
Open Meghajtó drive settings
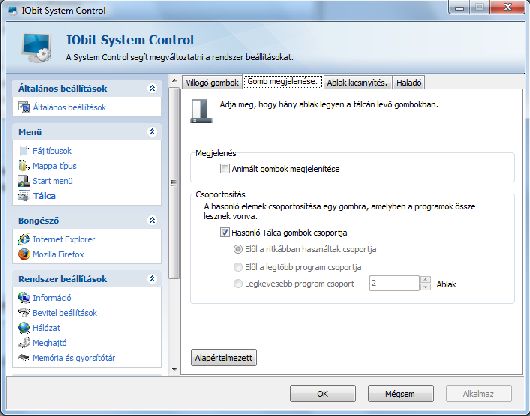49,343
